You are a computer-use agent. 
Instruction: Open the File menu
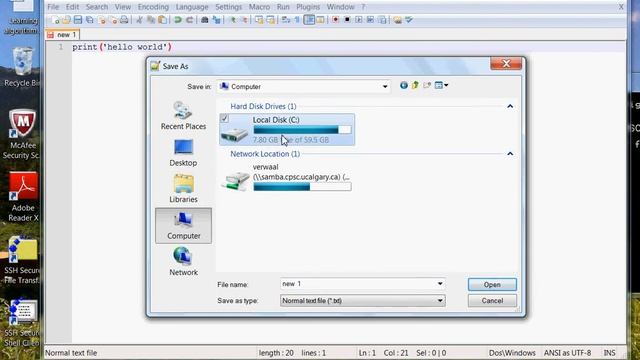[x=53, y=7]
